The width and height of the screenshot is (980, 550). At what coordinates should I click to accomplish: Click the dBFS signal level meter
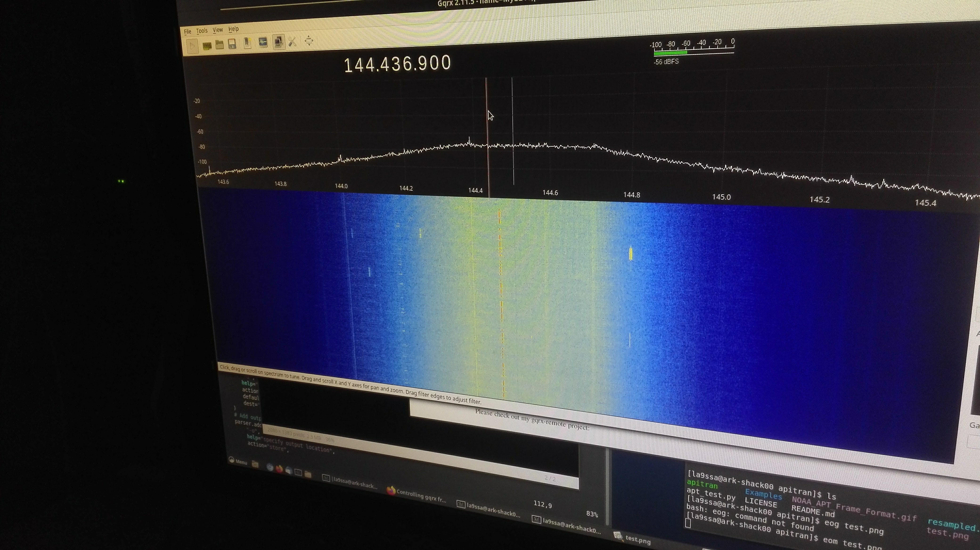692,53
